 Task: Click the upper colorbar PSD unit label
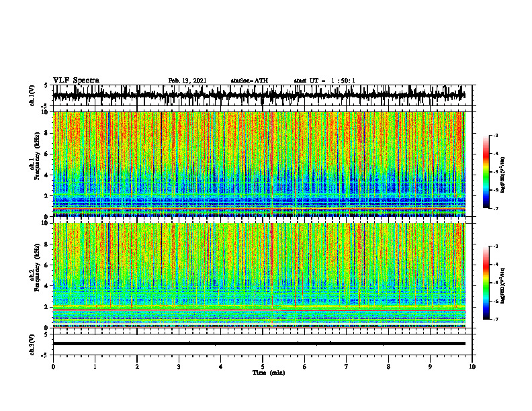[503, 175]
